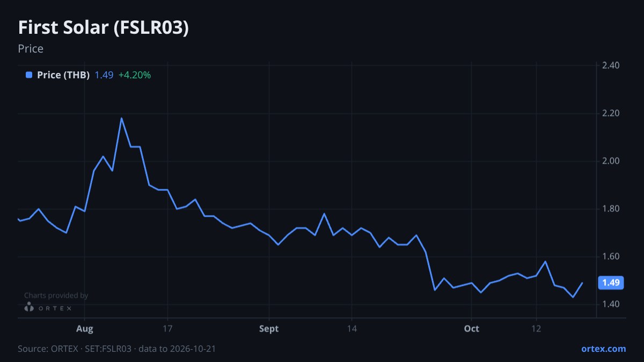
Task: Click the +4.20% change value
Action: 135,75
